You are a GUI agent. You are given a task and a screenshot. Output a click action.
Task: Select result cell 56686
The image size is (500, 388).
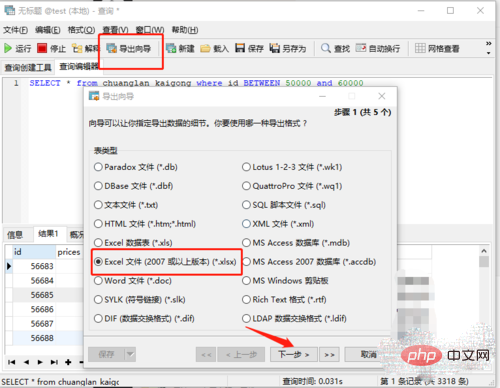[x=34, y=309]
